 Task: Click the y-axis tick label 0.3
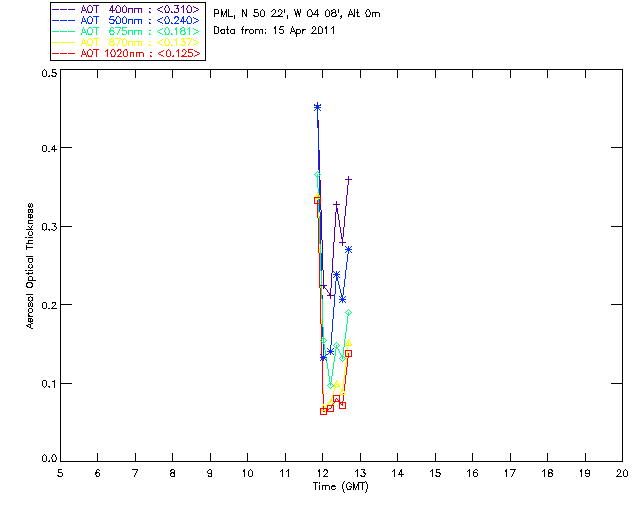[49, 227]
